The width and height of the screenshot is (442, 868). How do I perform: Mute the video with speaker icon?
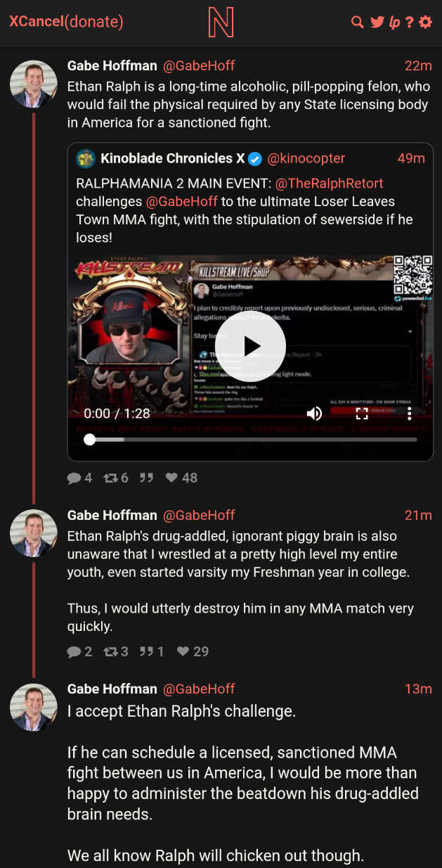[314, 413]
